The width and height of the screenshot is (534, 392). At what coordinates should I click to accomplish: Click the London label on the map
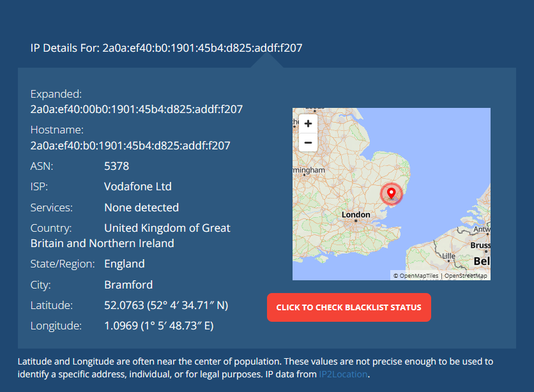click(356, 215)
